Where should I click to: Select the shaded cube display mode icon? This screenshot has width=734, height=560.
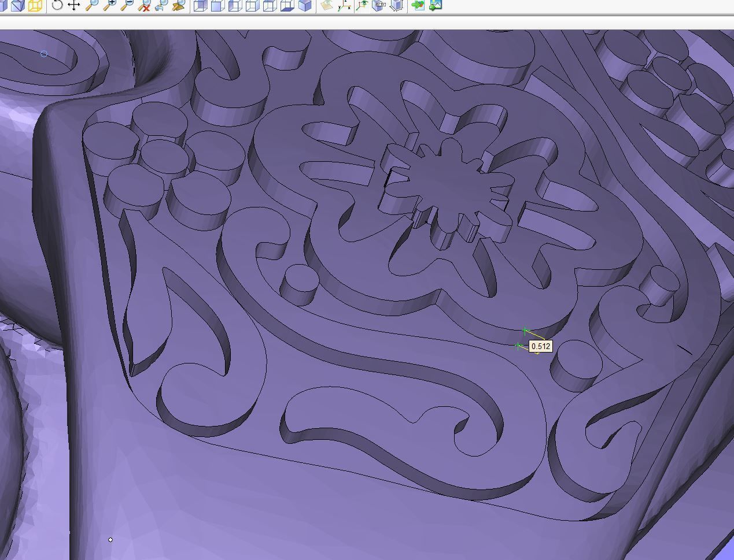point(18,6)
